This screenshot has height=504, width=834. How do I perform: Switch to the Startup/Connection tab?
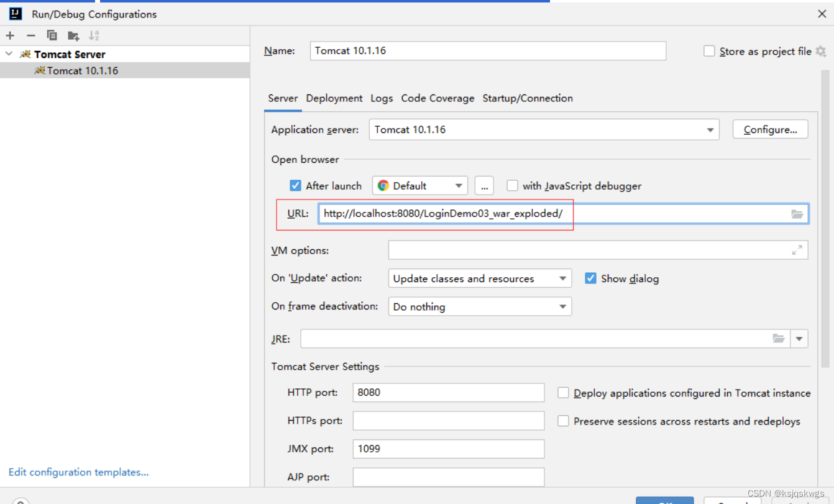point(528,98)
